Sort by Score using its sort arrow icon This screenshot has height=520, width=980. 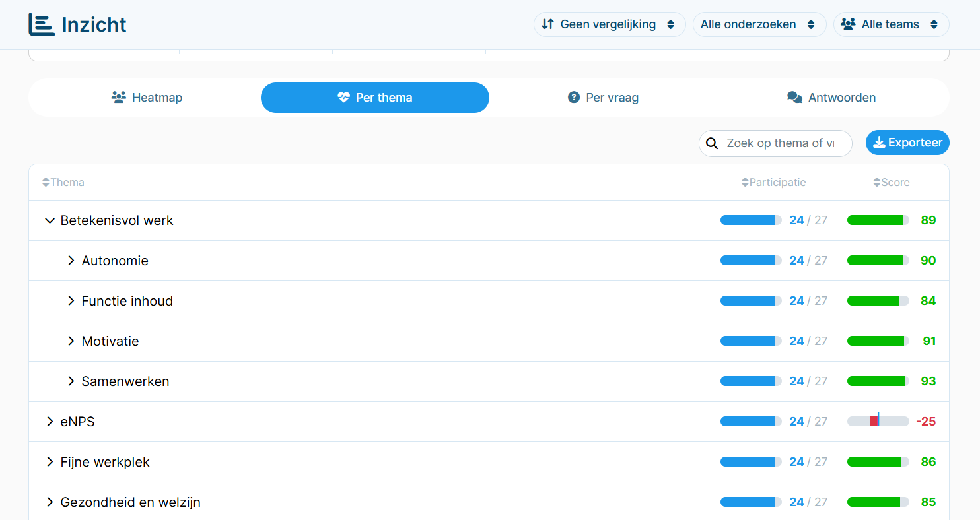[x=877, y=183]
